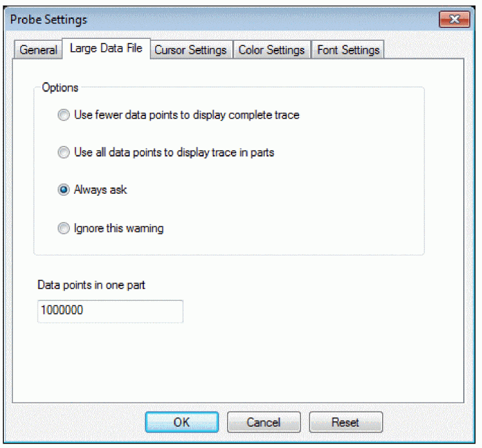Click the 'Use fewer data points to display complete trace' label

(x=187, y=115)
